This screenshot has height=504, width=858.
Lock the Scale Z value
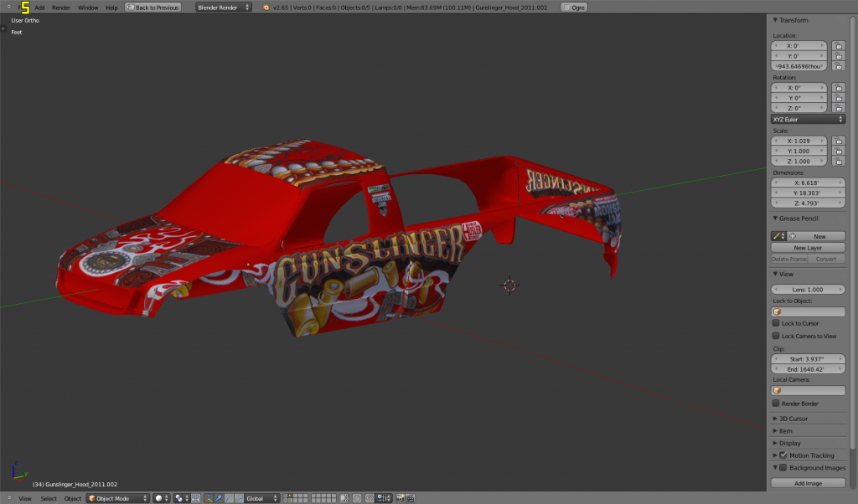point(838,162)
